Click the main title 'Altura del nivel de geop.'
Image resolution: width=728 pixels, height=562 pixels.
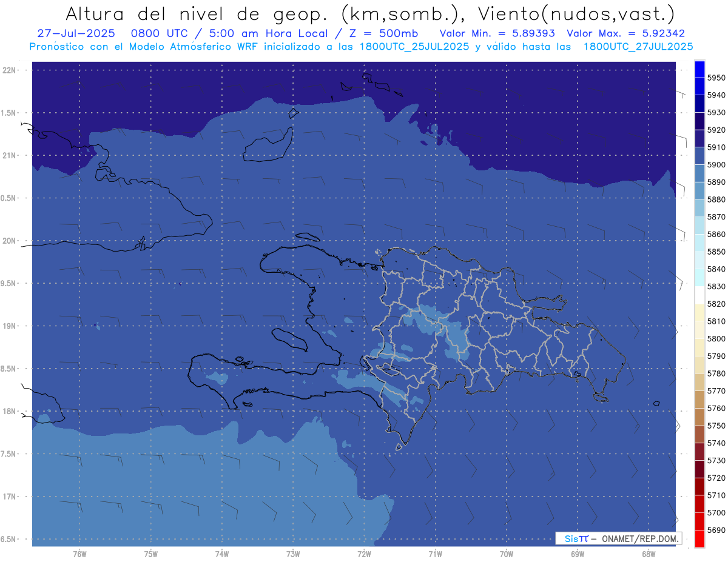coord(197,13)
